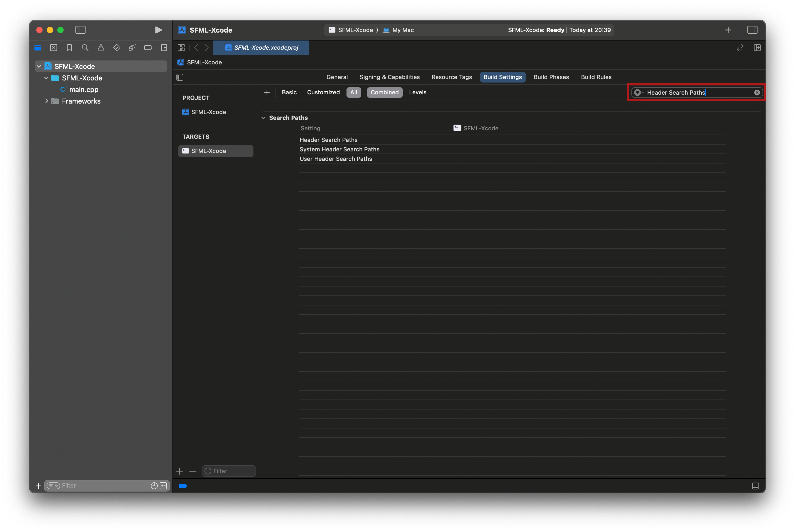Open the Report navigator
The height and width of the screenshot is (532, 795).
[x=164, y=48]
